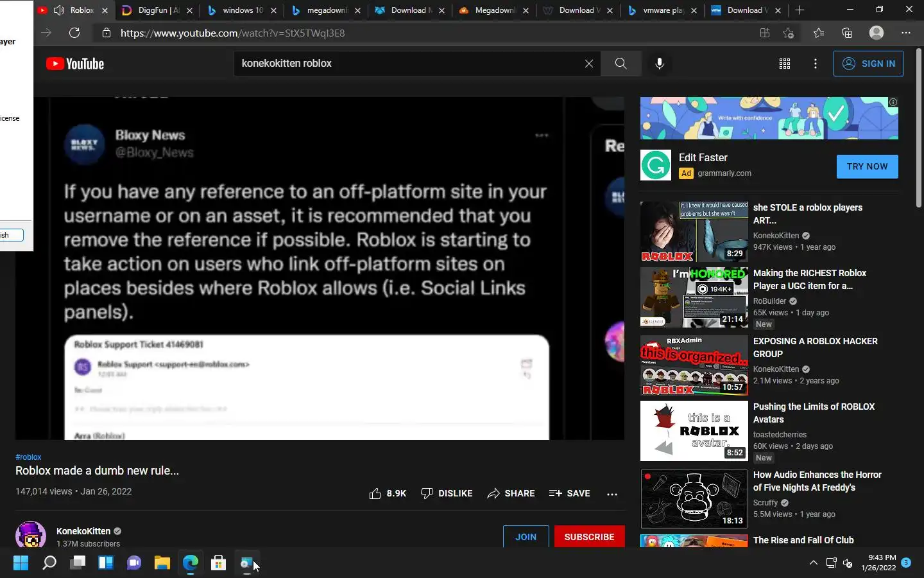924x578 pixels.
Task: Open toastedcherries channel name
Action: 780,435
